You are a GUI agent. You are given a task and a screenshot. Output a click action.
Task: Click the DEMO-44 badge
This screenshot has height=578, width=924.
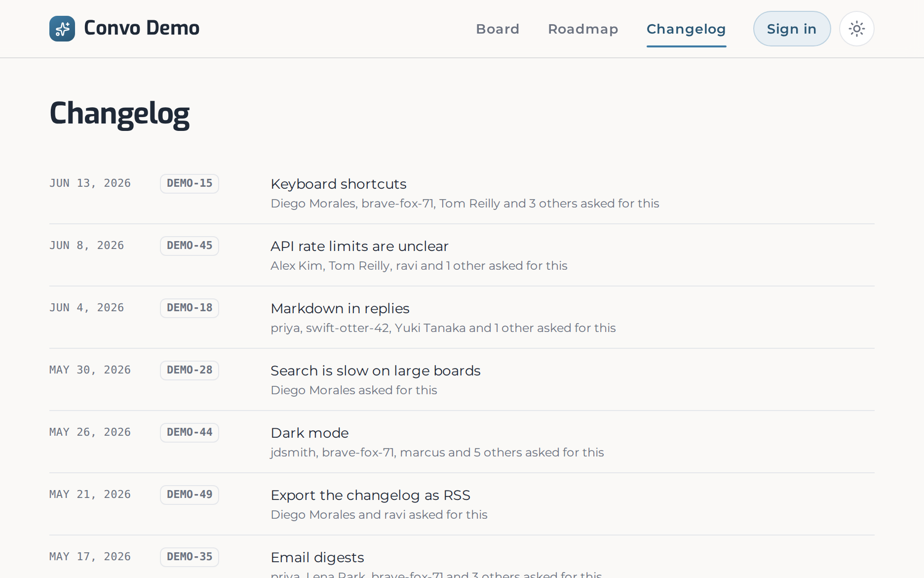click(190, 432)
